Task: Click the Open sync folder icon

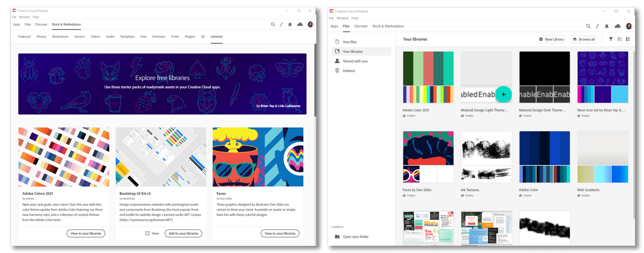Action: click(337, 237)
